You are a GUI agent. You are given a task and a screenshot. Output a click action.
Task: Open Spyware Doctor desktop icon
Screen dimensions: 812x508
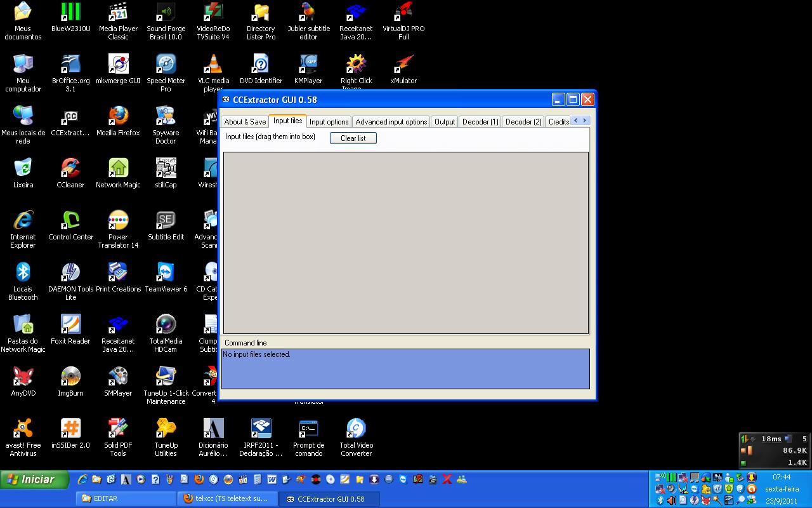coord(166,125)
